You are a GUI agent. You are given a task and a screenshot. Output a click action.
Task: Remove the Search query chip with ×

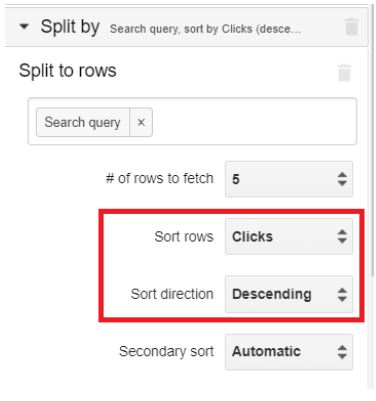[x=141, y=122]
